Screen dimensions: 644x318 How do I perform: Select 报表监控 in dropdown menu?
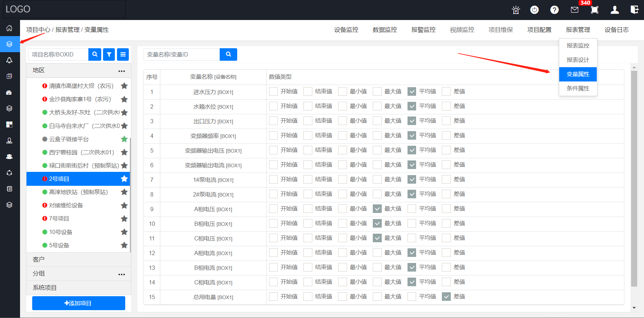tap(578, 46)
